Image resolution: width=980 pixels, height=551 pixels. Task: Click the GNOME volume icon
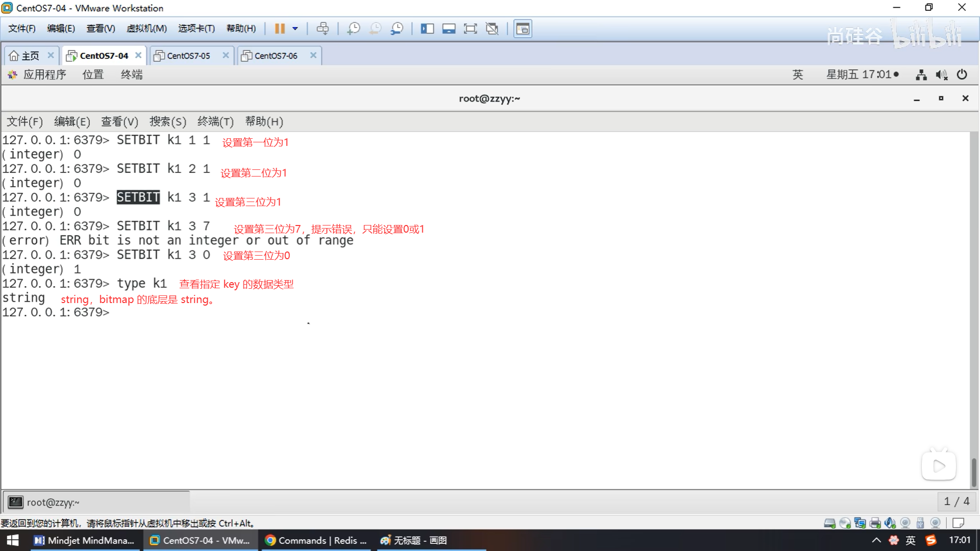(x=941, y=74)
